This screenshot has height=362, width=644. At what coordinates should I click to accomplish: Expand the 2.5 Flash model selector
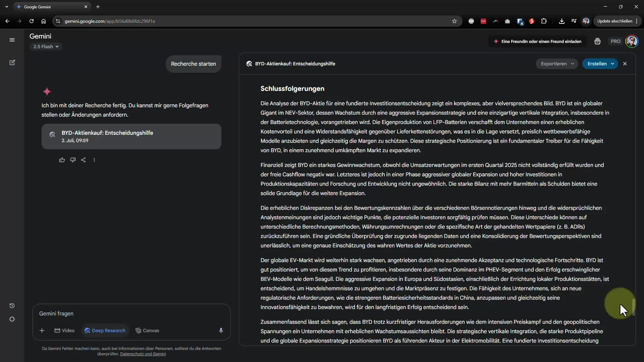[46, 47]
